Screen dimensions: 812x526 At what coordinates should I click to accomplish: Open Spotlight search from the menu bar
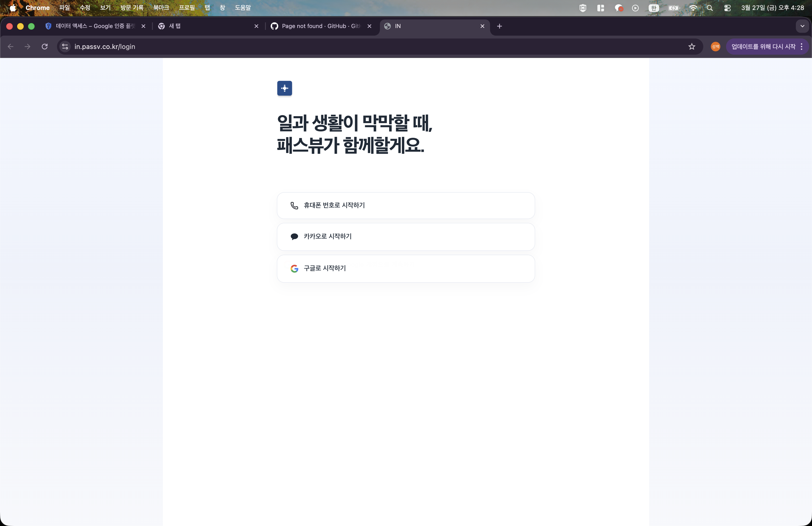(710, 8)
